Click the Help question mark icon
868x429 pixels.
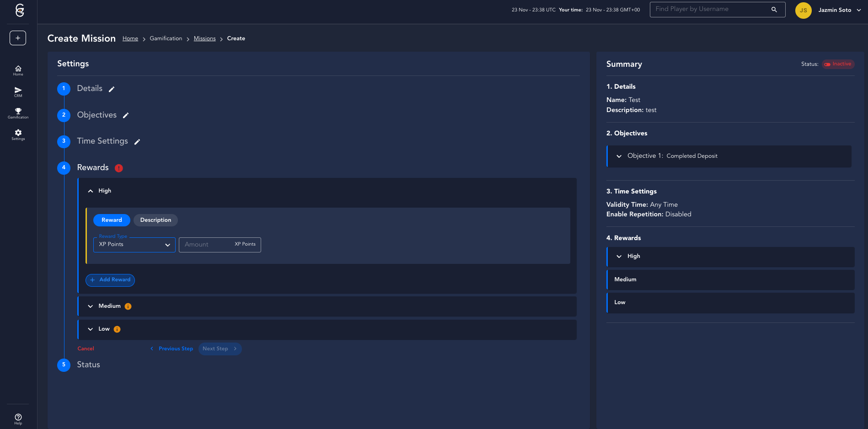(18, 418)
